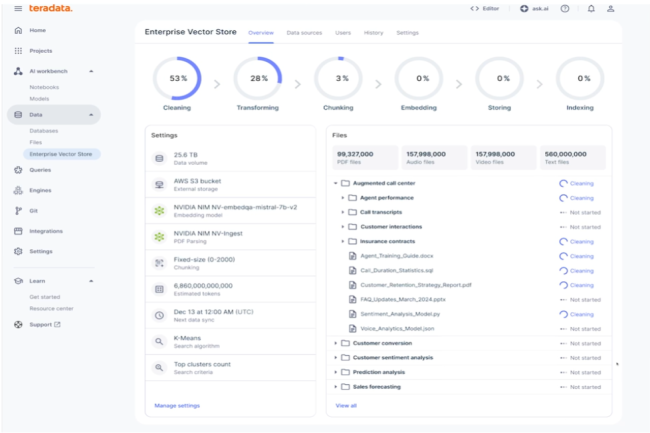
Task: Expand the Customer conversion folder
Action: pos(335,343)
